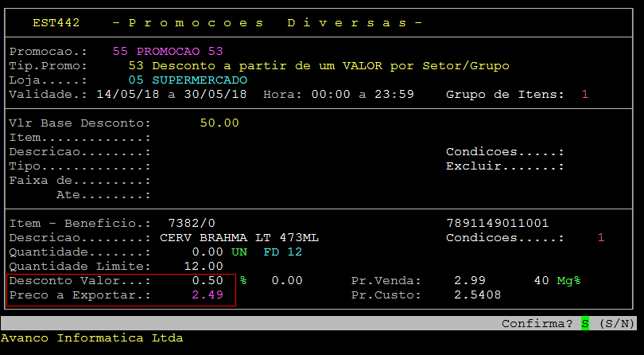This screenshot has height=355, width=644.
Task: Click the Preco a Exportar 2.49 value
Action: point(207,295)
